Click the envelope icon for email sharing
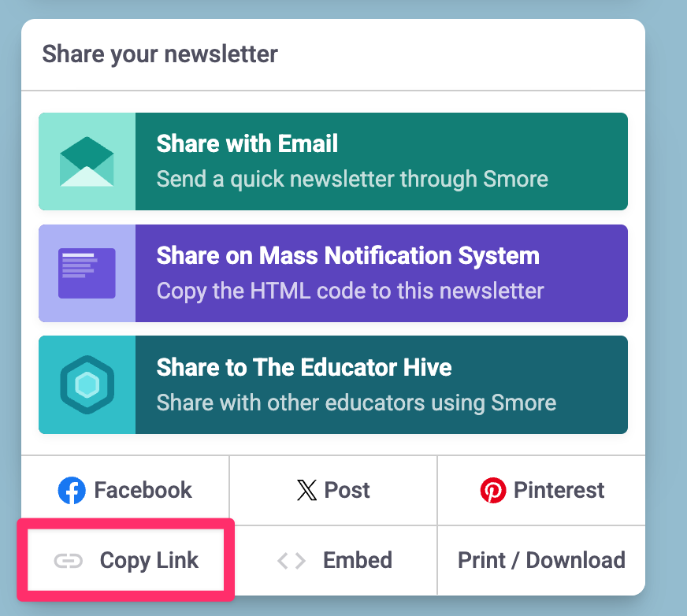The width and height of the screenshot is (687, 616). [87, 161]
